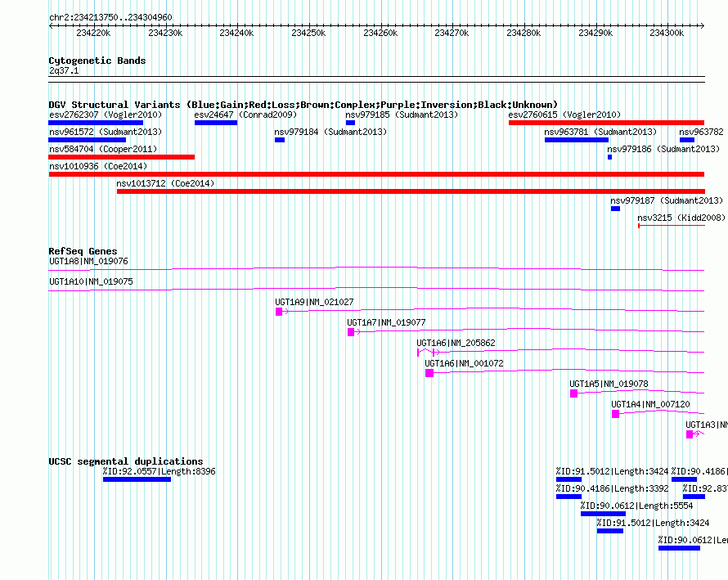Click the chr2:234213750..234304960 coordinate label
The width and height of the screenshot is (728, 580).
pos(110,17)
